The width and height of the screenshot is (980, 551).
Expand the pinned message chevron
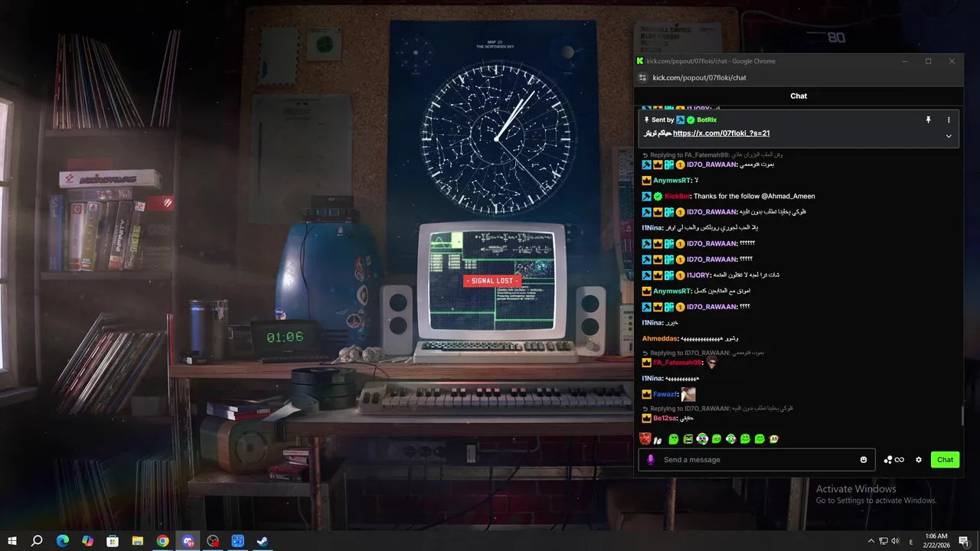pyautogui.click(x=949, y=136)
